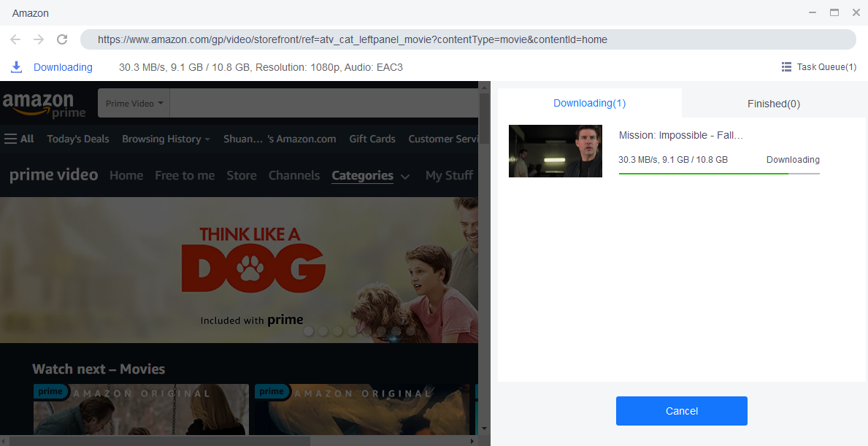
Task: Open Today's Deals link
Action: 78,139
